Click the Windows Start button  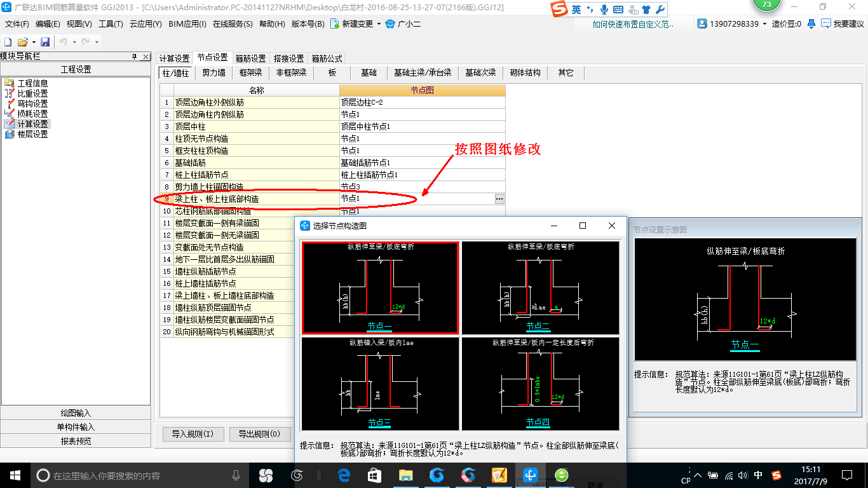(15, 475)
